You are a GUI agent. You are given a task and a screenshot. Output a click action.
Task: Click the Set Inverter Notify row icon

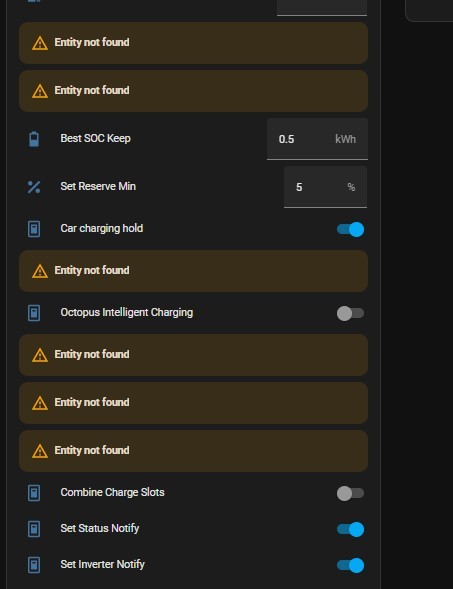tap(34, 565)
